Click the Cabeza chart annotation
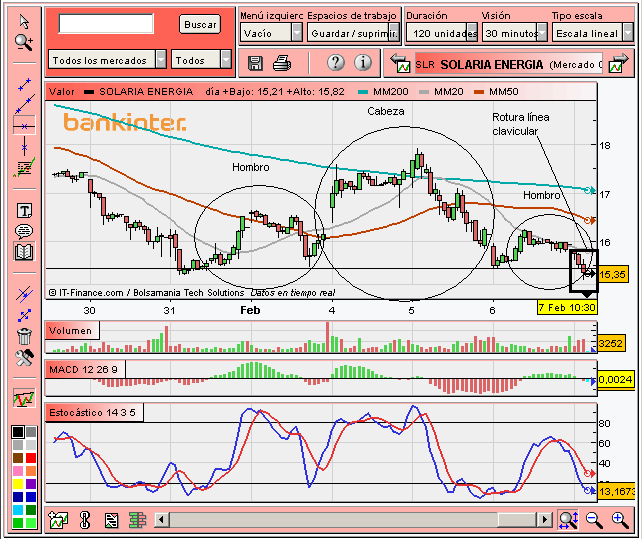 click(x=385, y=111)
